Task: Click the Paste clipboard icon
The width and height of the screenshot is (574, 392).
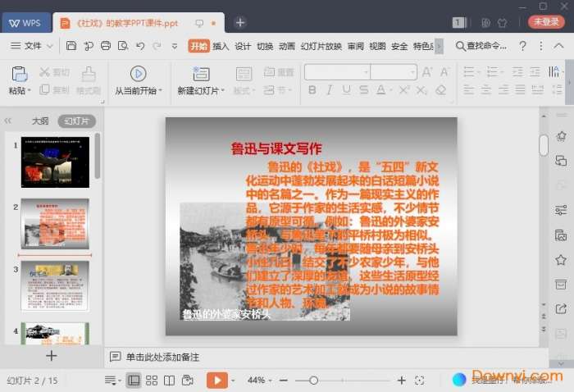Action: click(20, 75)
